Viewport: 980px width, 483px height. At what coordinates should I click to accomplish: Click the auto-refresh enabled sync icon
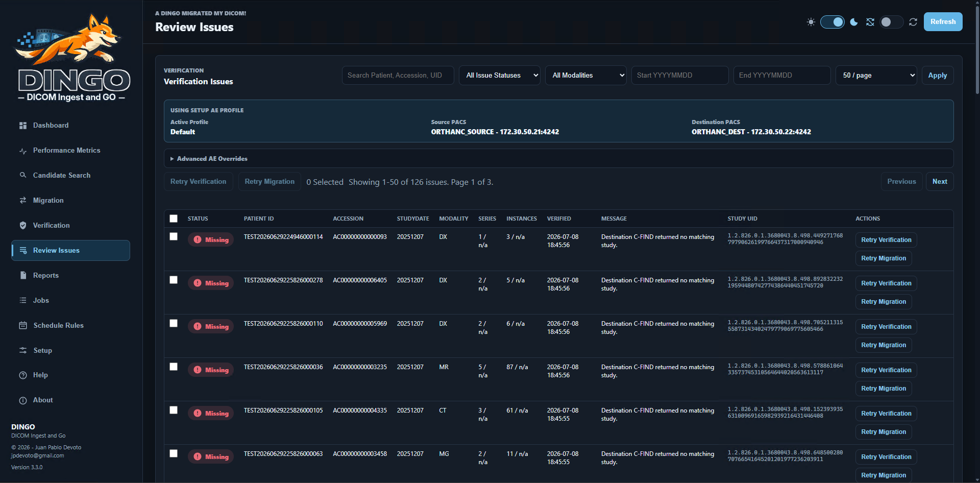(x=913, y=22)
